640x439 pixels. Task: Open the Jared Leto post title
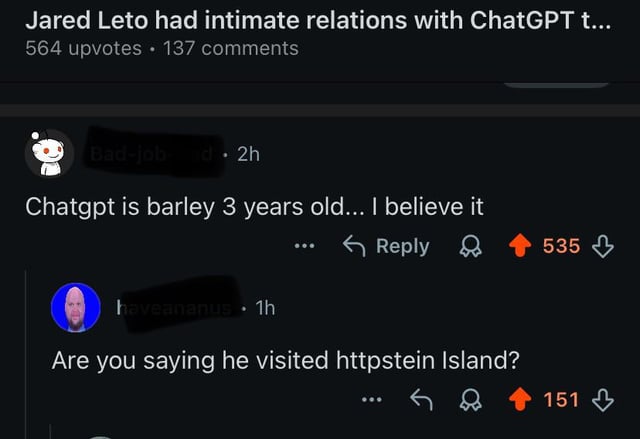tap(310, 19)
